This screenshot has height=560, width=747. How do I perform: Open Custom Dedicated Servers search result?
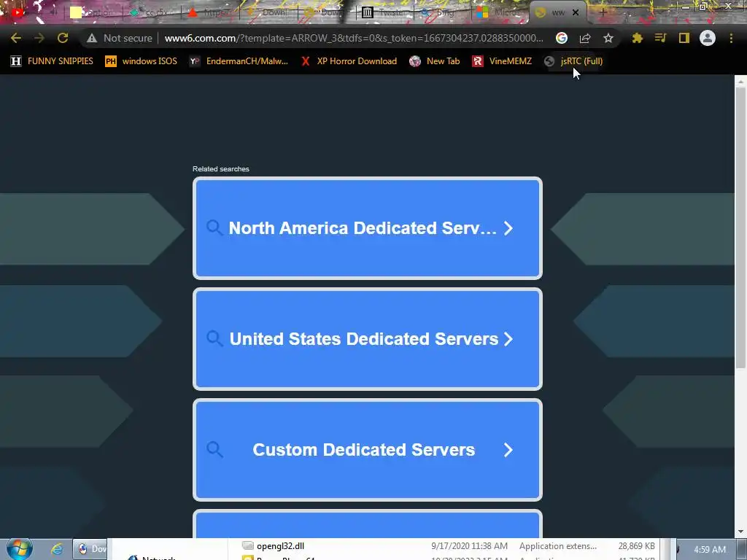tap(368, 450)
